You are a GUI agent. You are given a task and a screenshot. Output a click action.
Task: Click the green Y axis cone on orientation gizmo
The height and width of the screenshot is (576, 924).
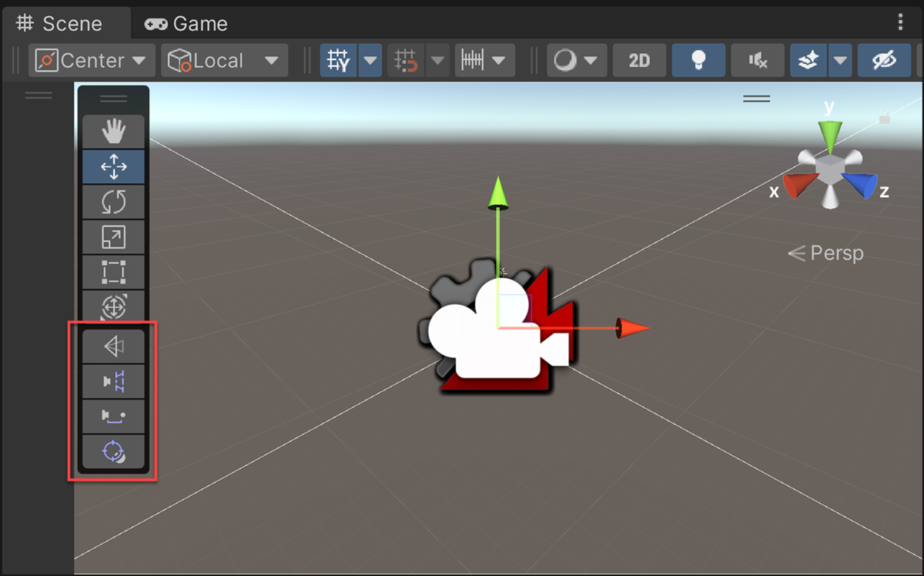829,137
